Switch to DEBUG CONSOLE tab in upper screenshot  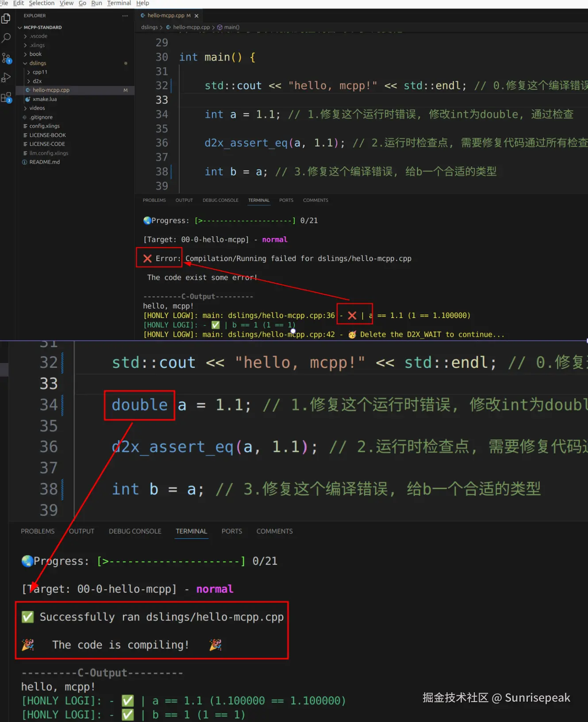pos(220,201)
